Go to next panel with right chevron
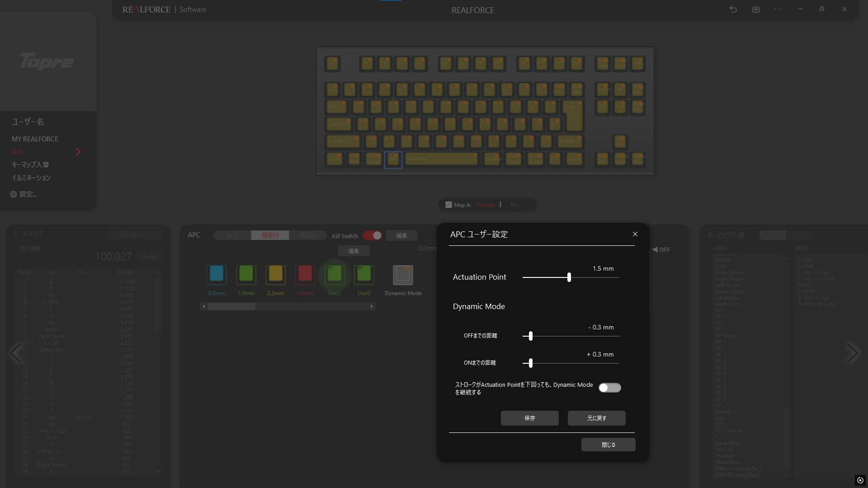 (x=852, y=353)
